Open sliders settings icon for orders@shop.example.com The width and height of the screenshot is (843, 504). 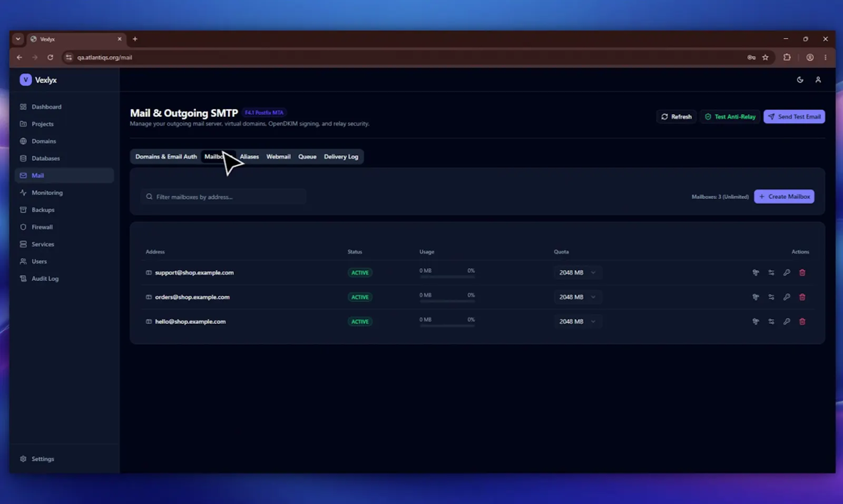[x=771, y=297]
